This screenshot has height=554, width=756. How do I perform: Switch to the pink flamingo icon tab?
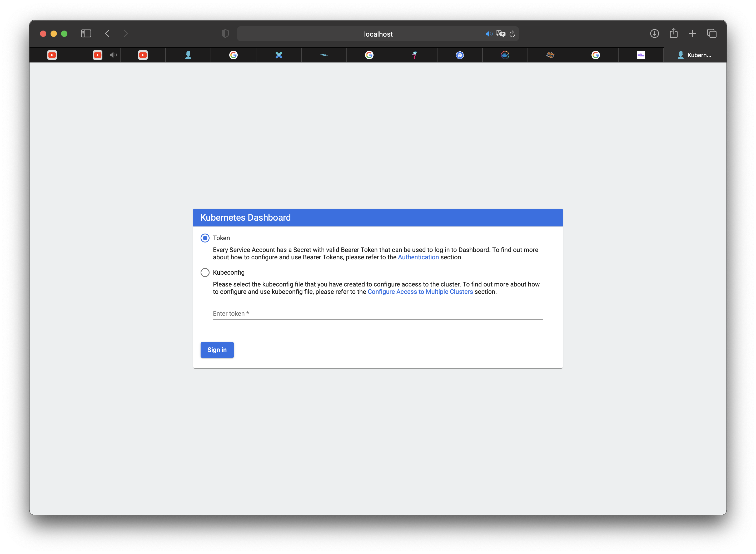click(414, 55)
